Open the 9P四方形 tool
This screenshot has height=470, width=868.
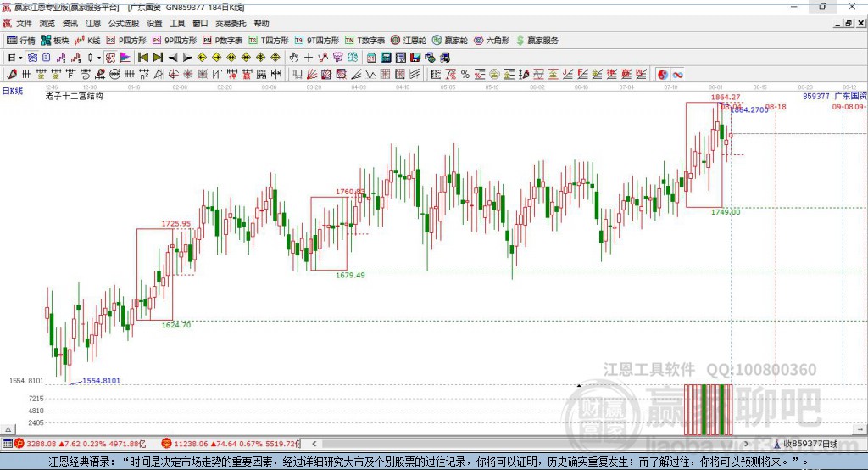(x=175, y=41)
